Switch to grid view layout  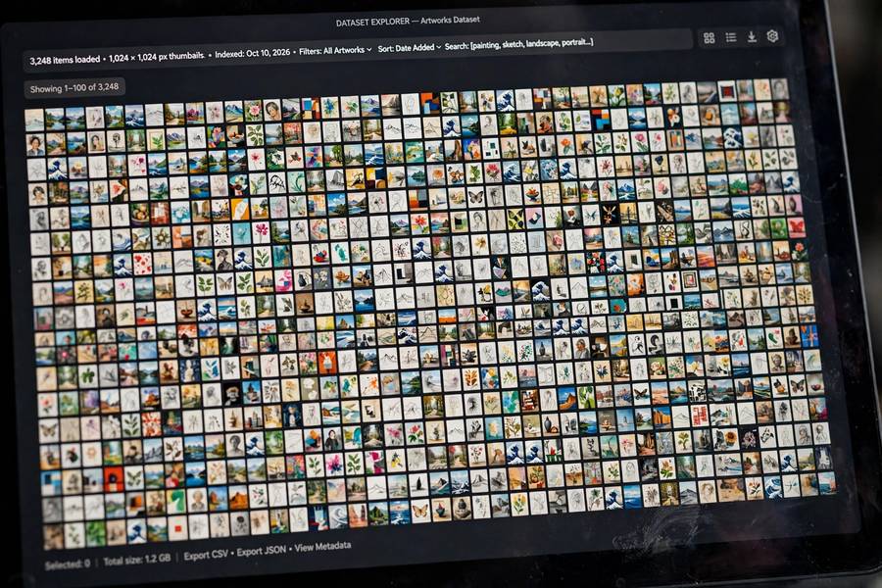pyautogui.click(x=709, y=37)
